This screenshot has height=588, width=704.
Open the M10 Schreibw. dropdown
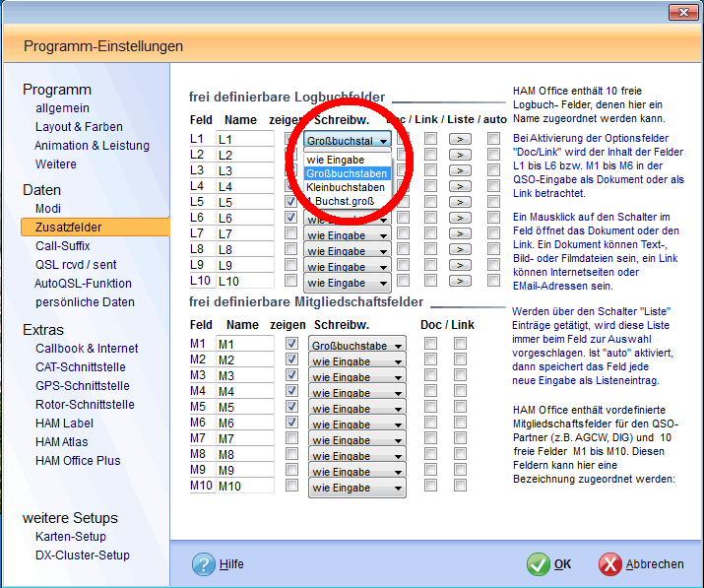click(357, 488)
